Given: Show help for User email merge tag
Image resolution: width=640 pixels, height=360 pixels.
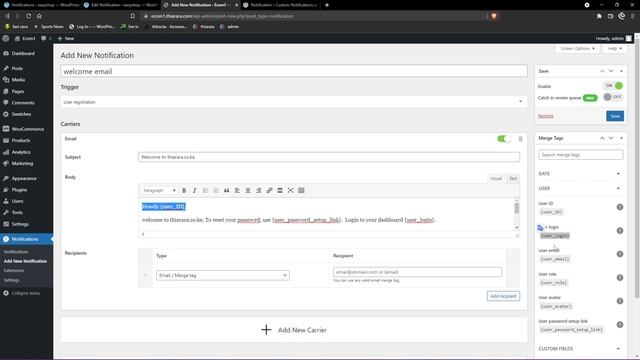Looking at the screenshot, I should pos(620,254).
